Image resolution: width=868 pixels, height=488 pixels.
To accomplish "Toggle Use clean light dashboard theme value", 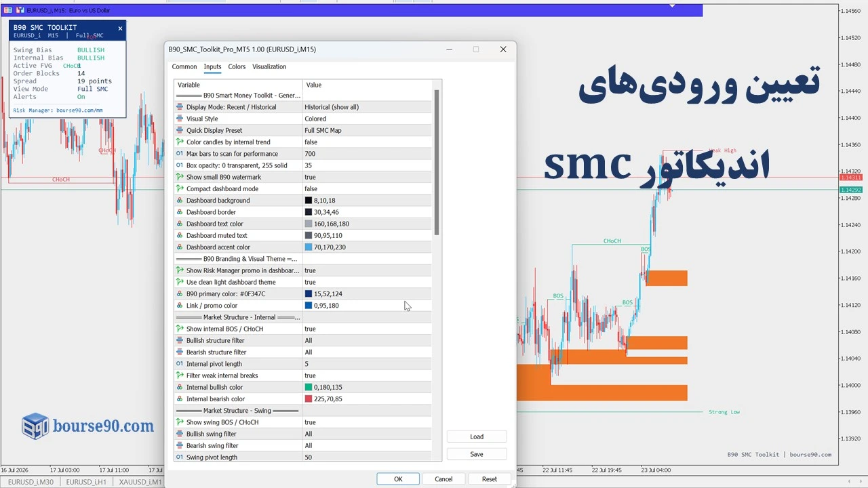I will click(367, 282).
